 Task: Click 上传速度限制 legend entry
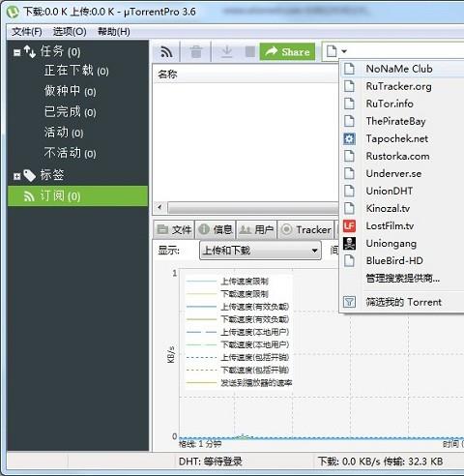click(245, 282)
